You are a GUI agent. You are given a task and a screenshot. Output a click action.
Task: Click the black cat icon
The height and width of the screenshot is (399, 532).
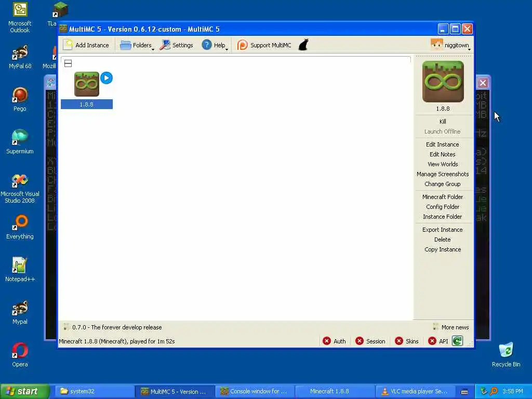pos(303,45)
